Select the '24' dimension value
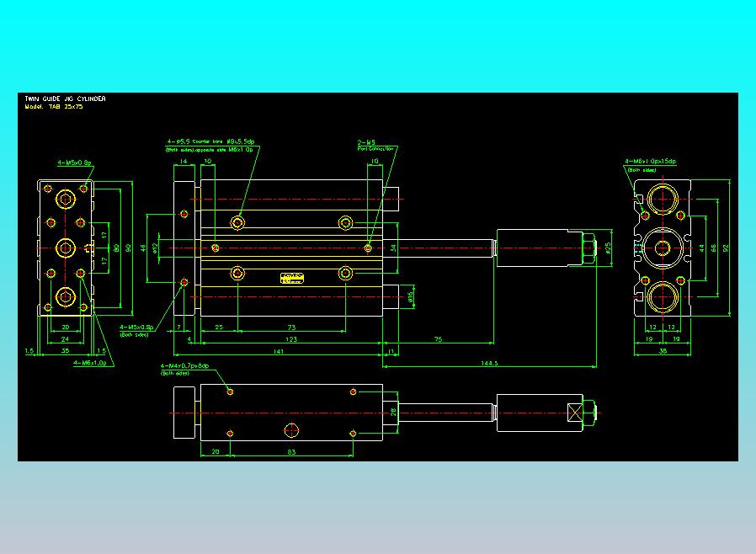Viewport: 756px width, 554px height. (65, 339)
